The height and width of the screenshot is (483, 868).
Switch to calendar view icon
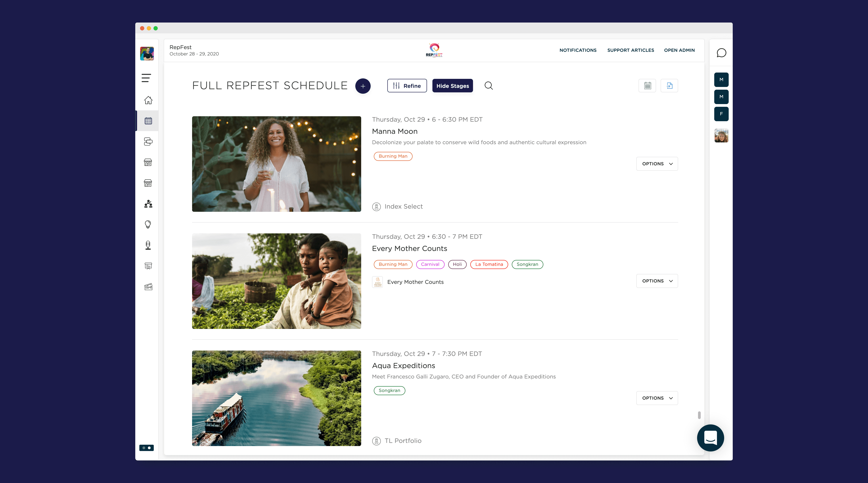pos(647,86)
